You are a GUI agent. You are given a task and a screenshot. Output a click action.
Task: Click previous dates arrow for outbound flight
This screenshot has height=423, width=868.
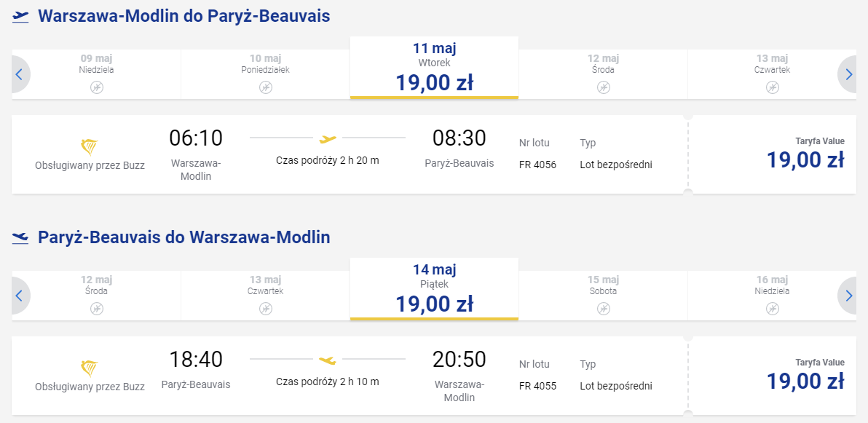[20, 74]
